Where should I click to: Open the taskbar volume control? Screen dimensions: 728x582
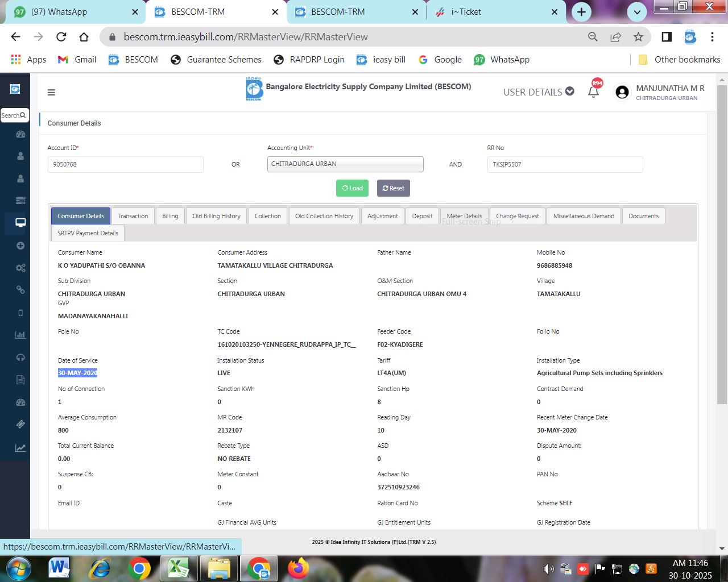point(548,569)
